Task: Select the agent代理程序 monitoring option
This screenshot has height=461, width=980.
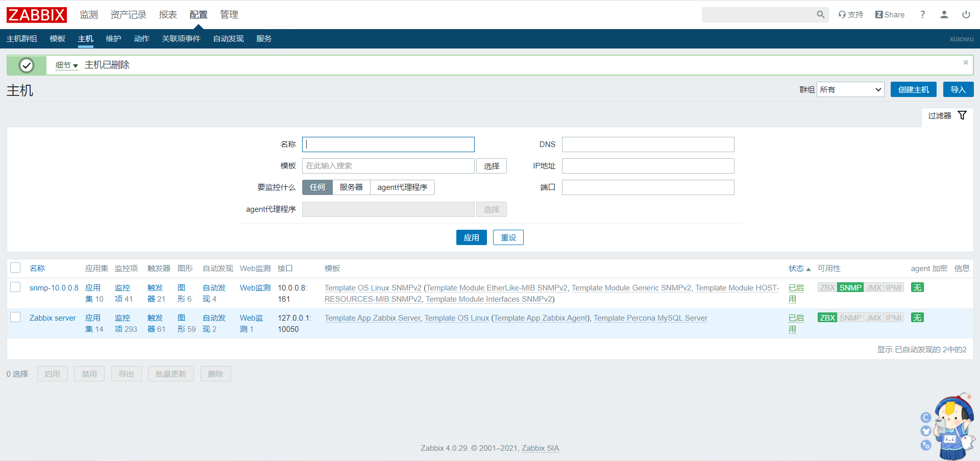Action: point(402,187)
